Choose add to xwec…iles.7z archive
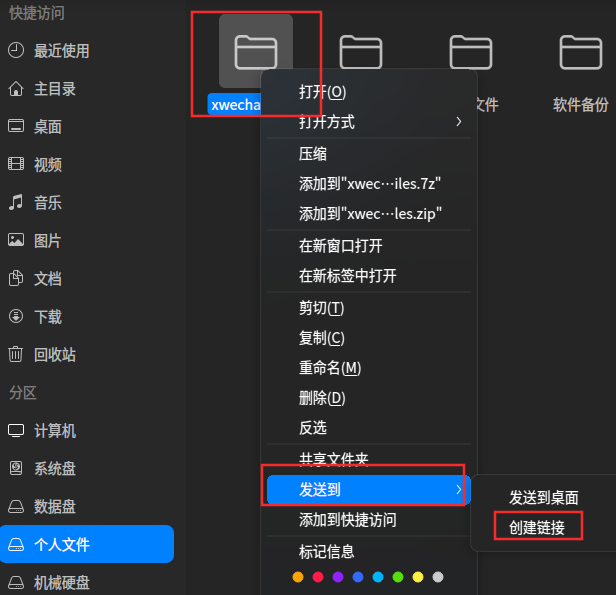This screenshot has width=616, height=595. [x=369, y=183]
